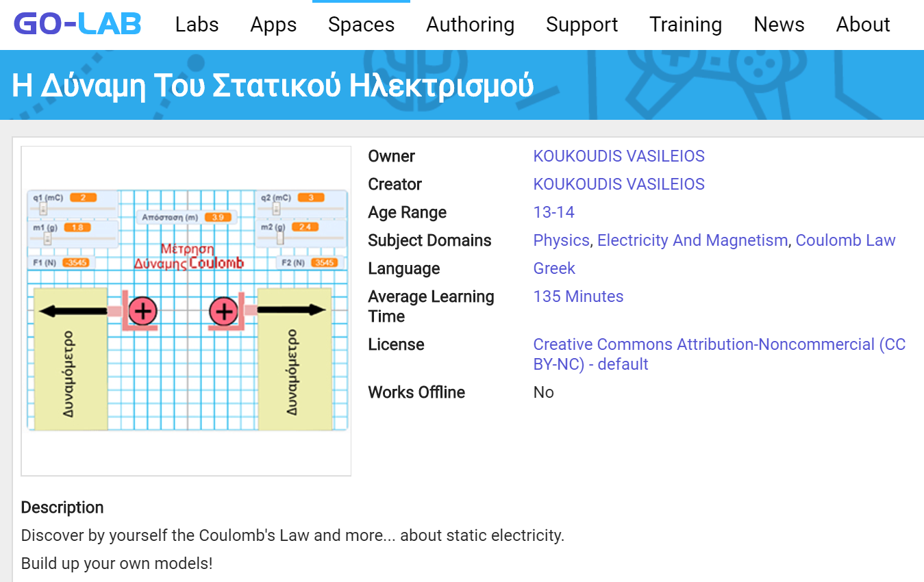
Task: Open Electricity And Magnetism domain link
Action: [x=692, y=240]
